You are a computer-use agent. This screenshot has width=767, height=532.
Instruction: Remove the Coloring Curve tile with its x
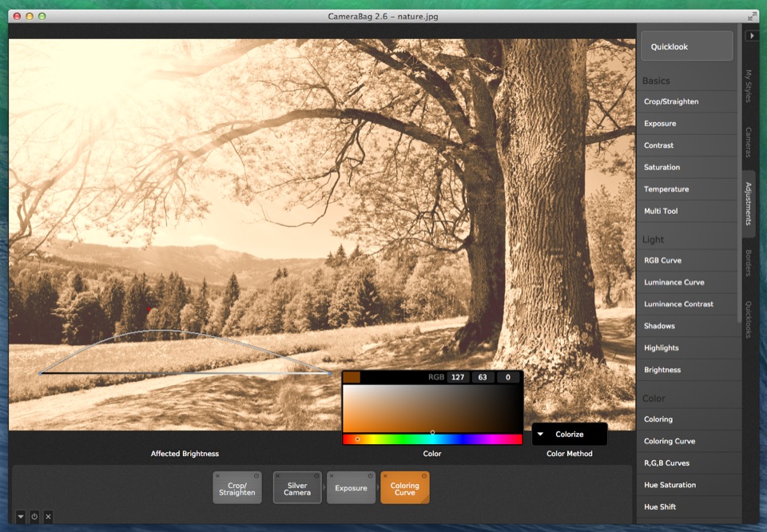coord(385,476)
